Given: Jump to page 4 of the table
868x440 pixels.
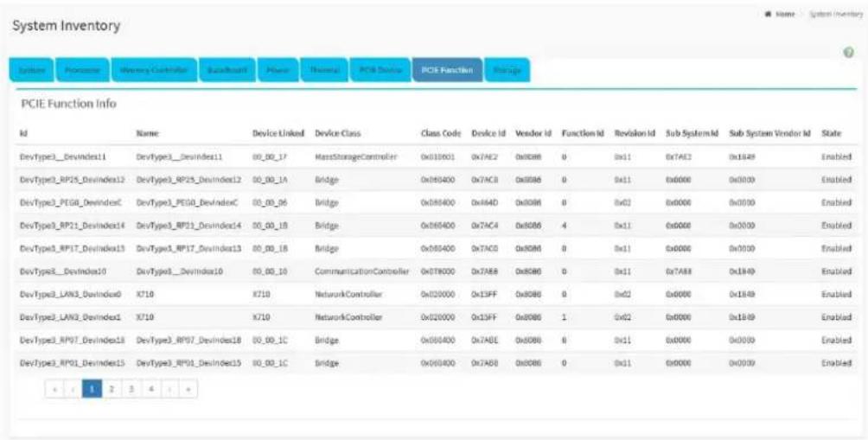Looking at the screenshot, I should pyautogui.click(x=150, y=389).
